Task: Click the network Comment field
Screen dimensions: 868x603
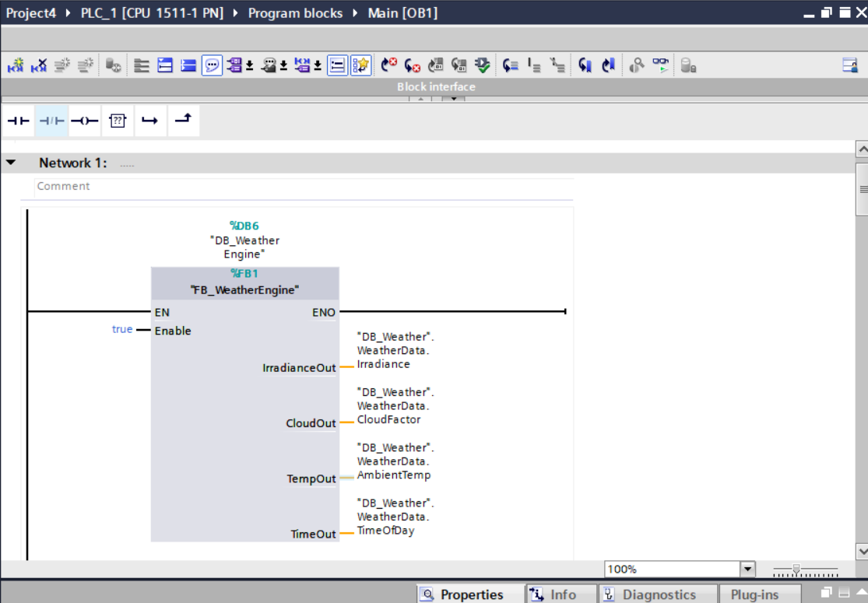Action: tap(304, 187)
